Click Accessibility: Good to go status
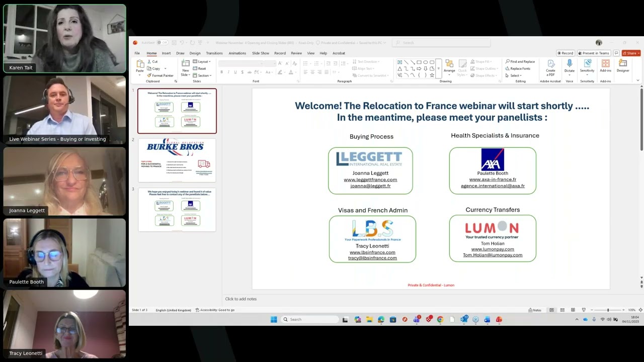This screenshot has width=644, height=362. tap(215, 310)
